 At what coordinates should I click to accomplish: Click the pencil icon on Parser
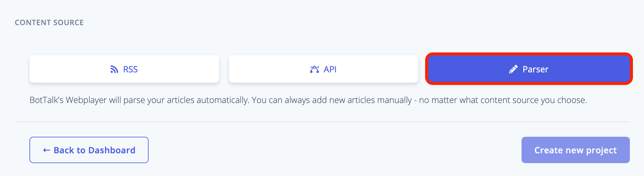coord(513,69)
